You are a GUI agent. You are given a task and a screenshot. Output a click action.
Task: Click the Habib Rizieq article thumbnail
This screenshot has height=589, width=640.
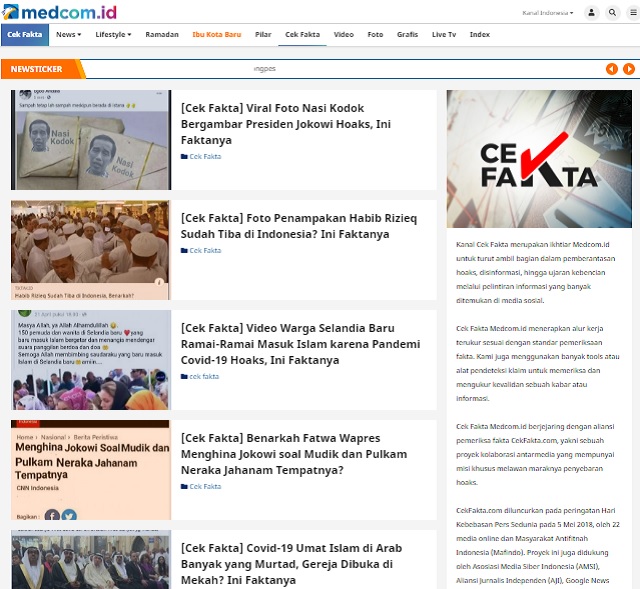90,250
